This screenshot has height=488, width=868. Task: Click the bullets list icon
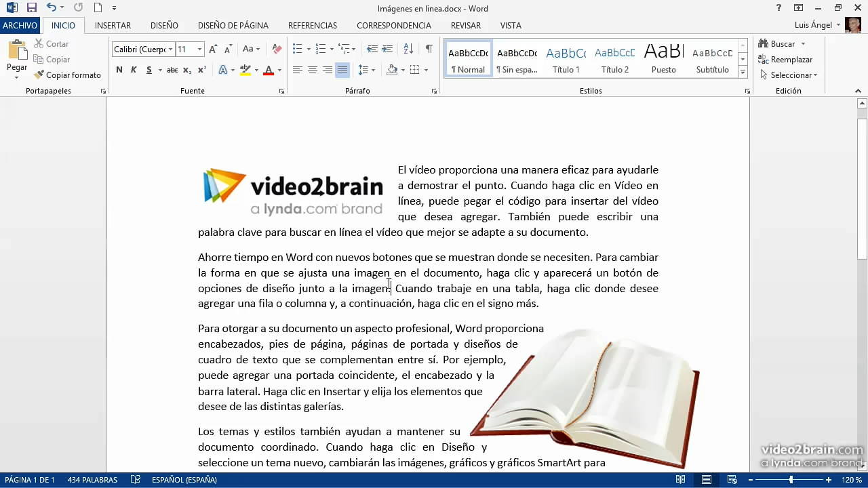coord(297,49)
